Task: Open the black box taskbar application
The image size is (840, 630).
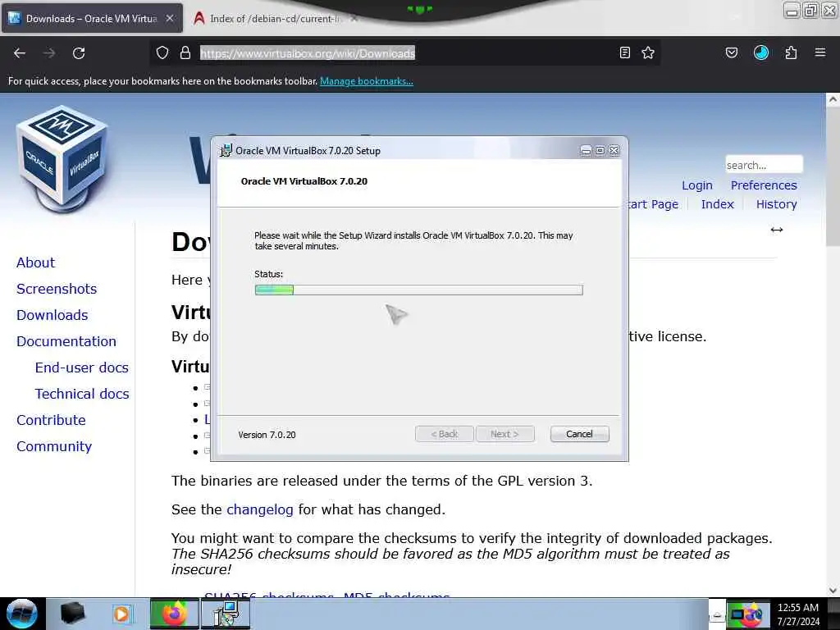Action: click(x=72, y=614)
